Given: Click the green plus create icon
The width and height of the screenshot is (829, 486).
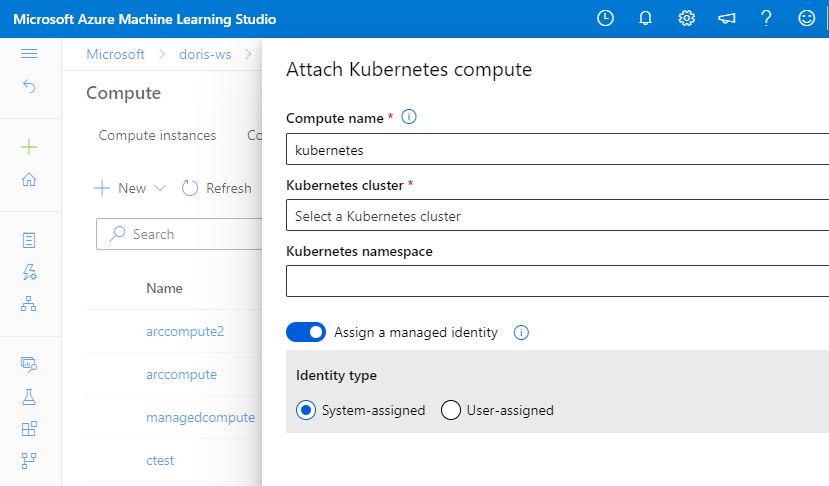Looking at the screenshot, I should (29, 147).
